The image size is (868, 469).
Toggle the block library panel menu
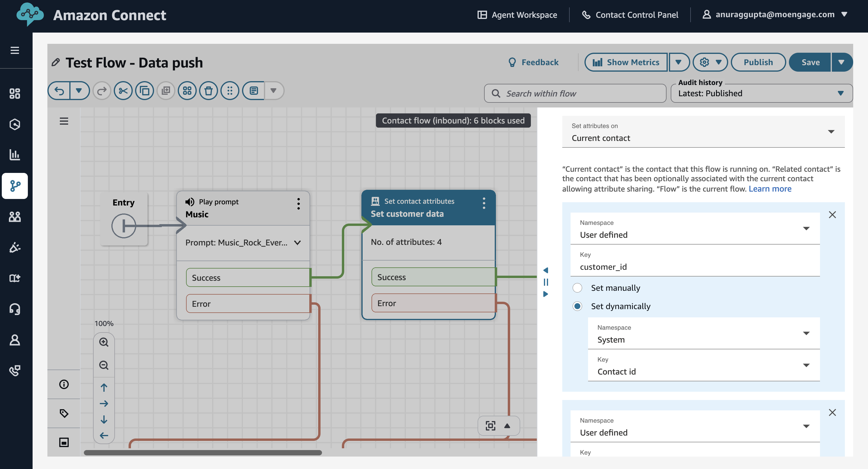(x=64, y=121)
